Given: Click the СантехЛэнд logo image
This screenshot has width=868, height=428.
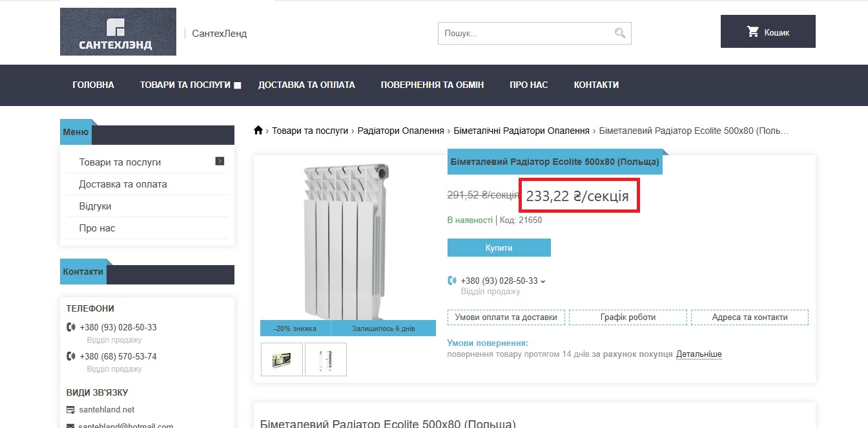Looking at the screenshot, I should (x=118, y=32).
